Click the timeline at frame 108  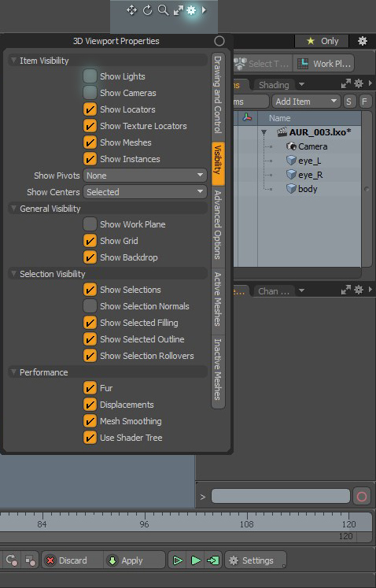pyautogui.click(x=246, y=523)
